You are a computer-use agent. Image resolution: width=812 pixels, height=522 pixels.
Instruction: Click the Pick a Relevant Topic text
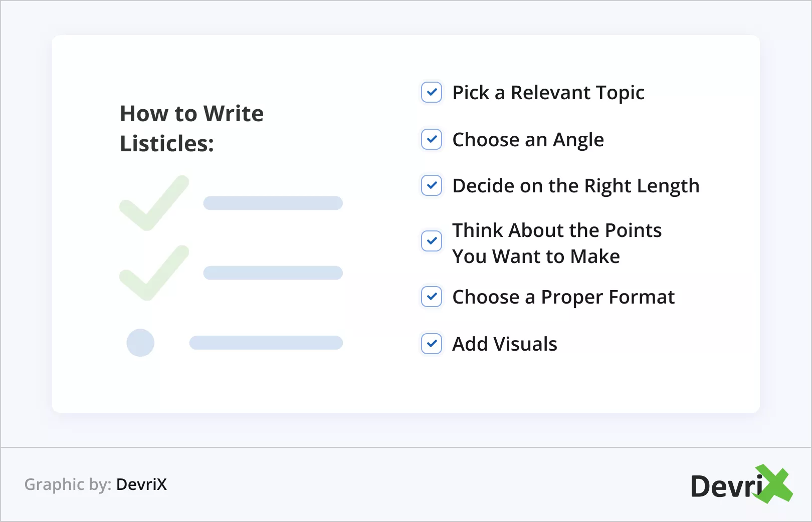pyautogui.click(x=548, y=93)
